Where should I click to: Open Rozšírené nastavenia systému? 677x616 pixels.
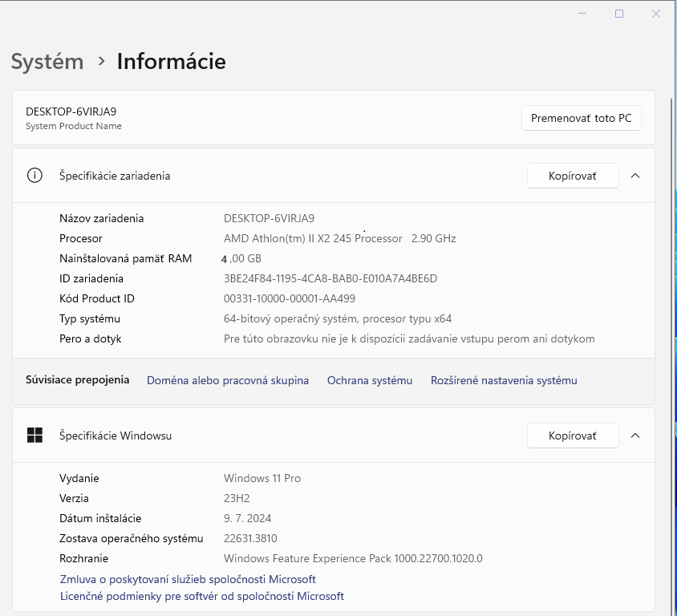(x=503, y=379)
